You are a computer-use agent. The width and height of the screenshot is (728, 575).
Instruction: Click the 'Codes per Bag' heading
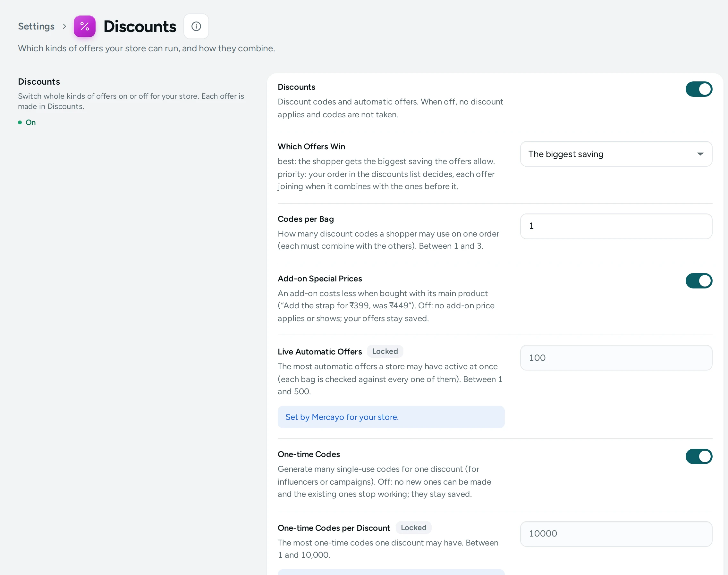click(x=306, y=219)
